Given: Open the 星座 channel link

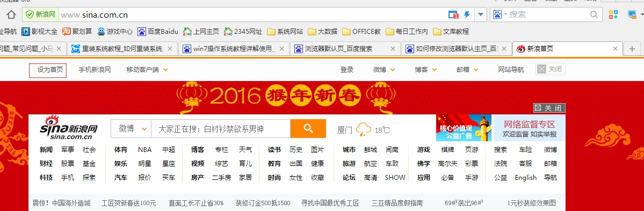Looking at the screenshot, I should (x=169, y=163).
